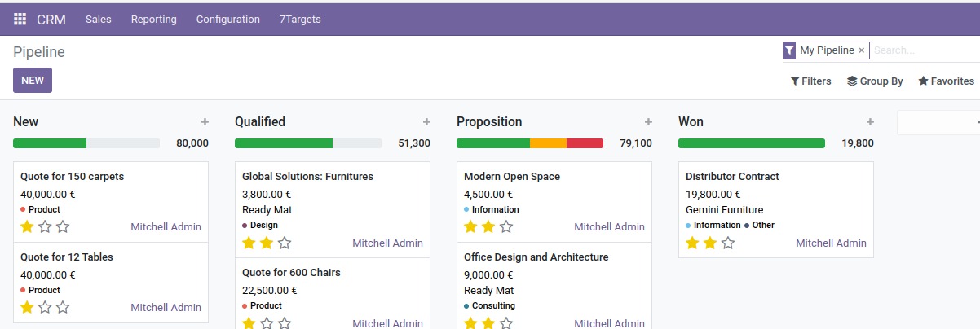Click plus icon in Qualified column
Screen dimensions: 980x329
pos(426,122)
